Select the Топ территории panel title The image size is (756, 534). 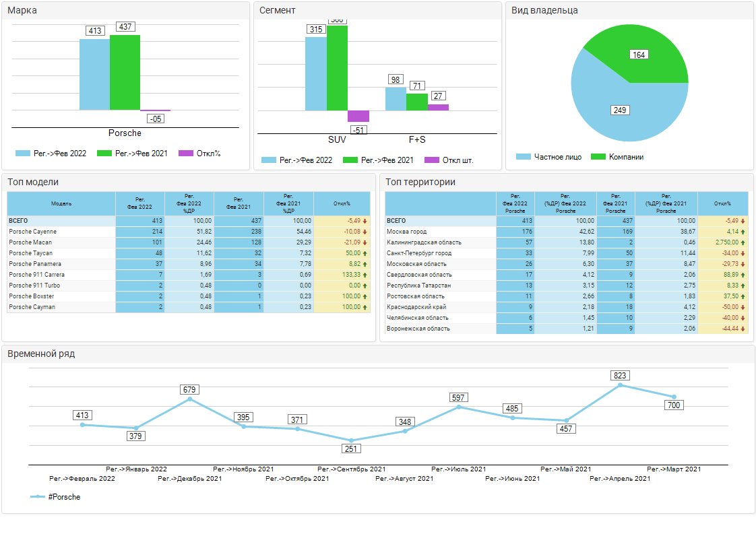pyautogui.click(x=420, y=182)
